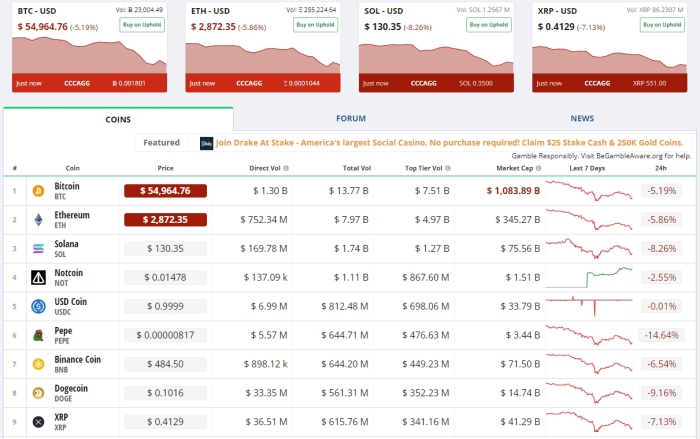700x439 pixels.
Task: Click the Ethereum logo icon
Action: pos(39,219)
